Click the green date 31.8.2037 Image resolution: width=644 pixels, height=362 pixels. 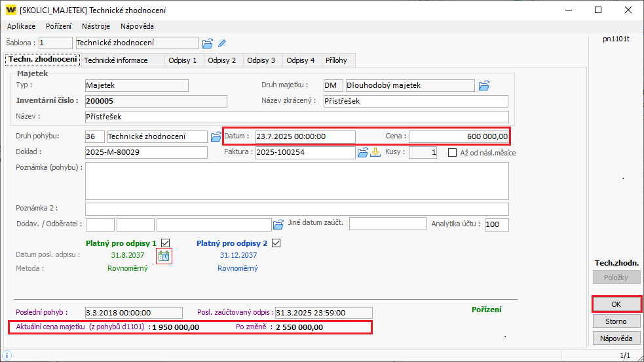pos(128,255)
